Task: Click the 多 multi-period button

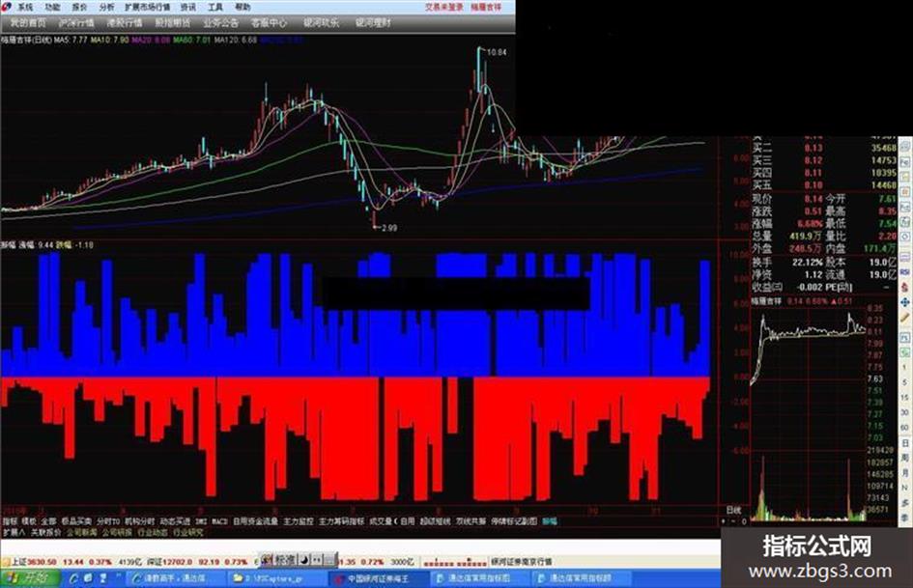Action: pos(905,502)
